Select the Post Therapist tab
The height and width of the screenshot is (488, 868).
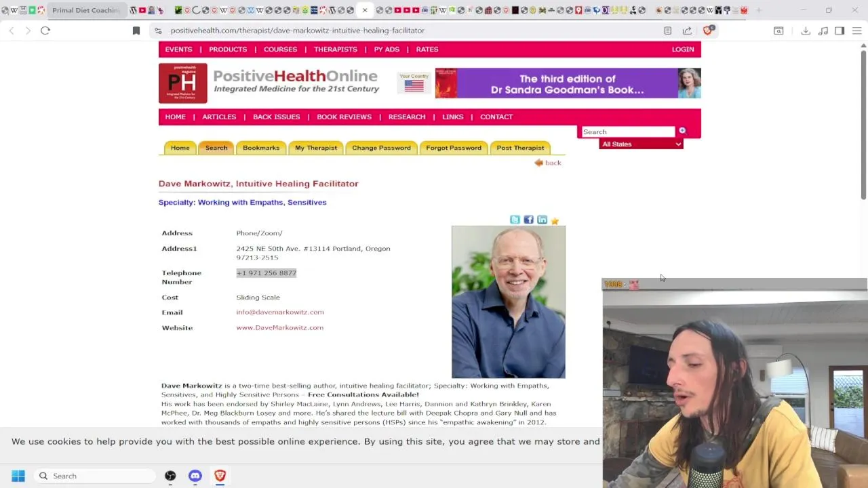pyautogui.click(x=520, y=148)
